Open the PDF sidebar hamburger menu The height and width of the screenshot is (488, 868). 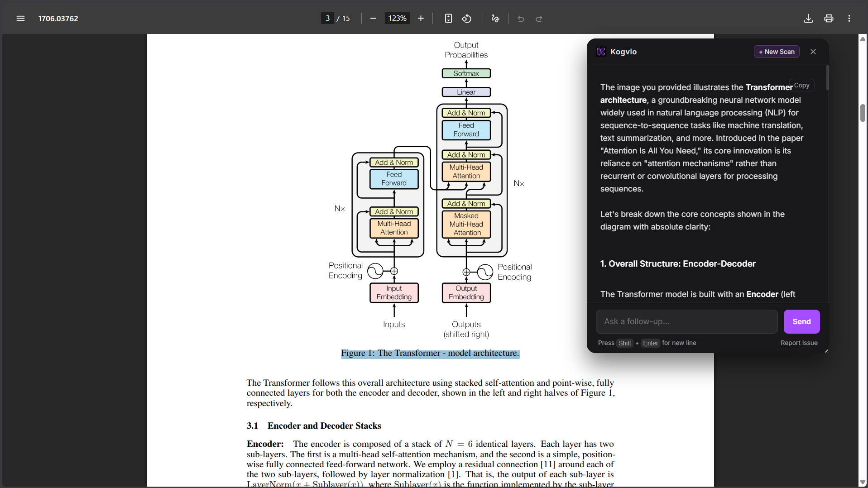[20, 19]
